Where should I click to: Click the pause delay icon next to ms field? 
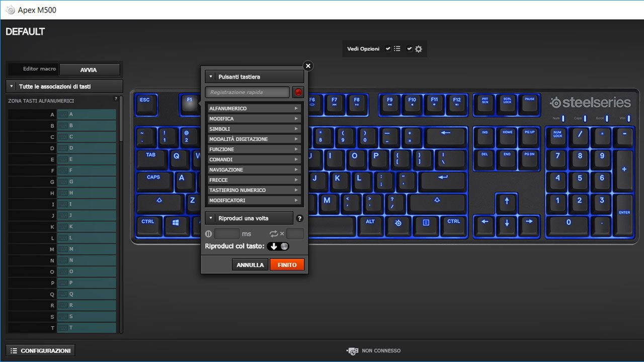click(208, 233)
